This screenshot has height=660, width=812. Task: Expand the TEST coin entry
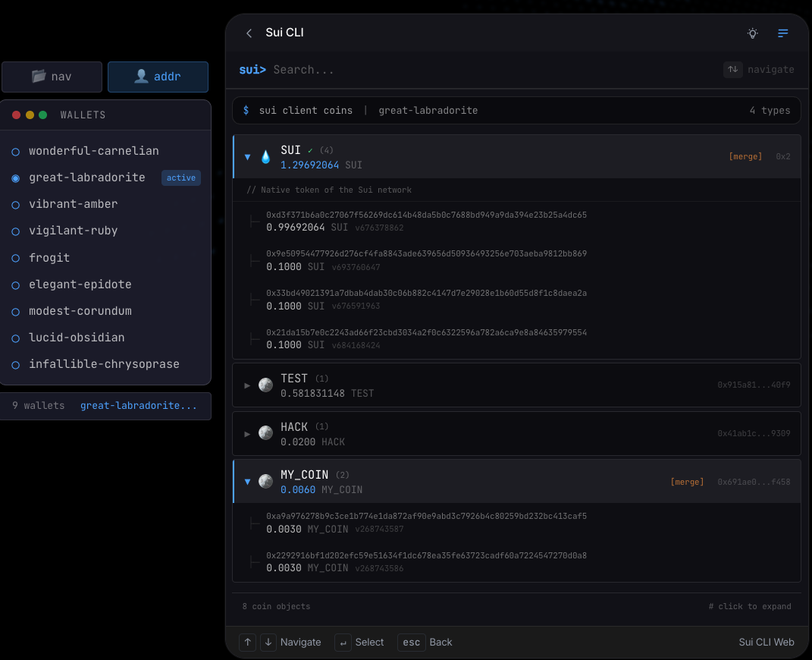pyautogui.click(x=247, y=385)
